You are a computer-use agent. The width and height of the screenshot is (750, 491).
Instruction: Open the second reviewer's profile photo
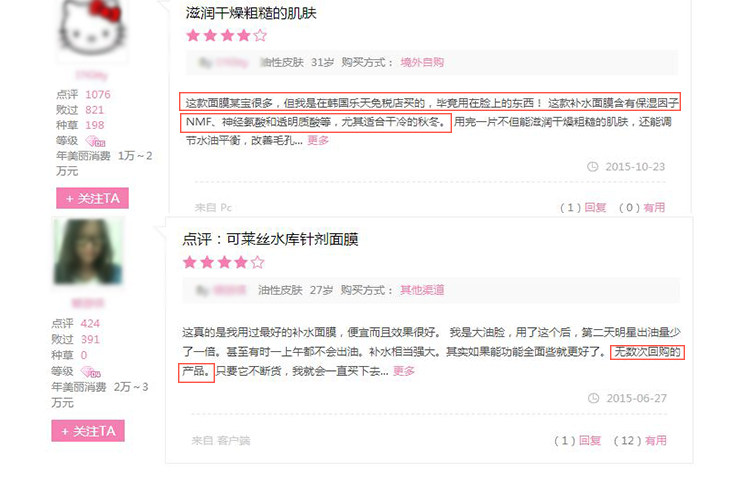click(x=88, y=251)
